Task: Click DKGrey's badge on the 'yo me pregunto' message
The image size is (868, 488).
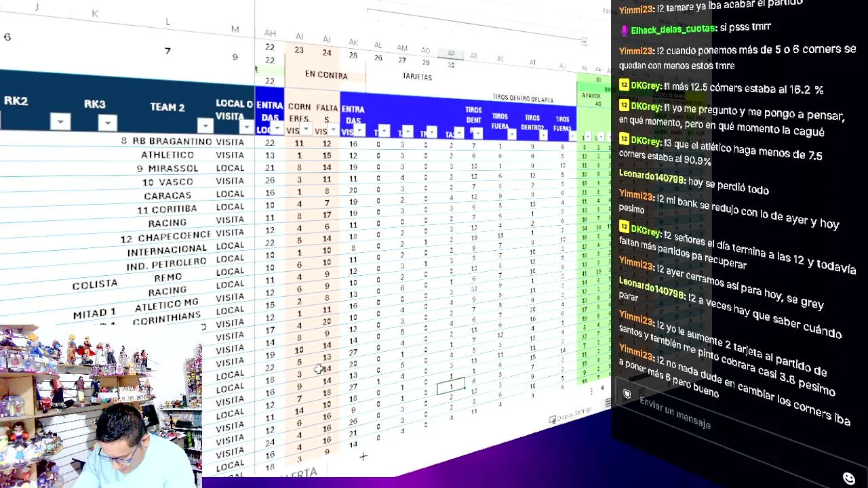Action: [x=624, y=106]
